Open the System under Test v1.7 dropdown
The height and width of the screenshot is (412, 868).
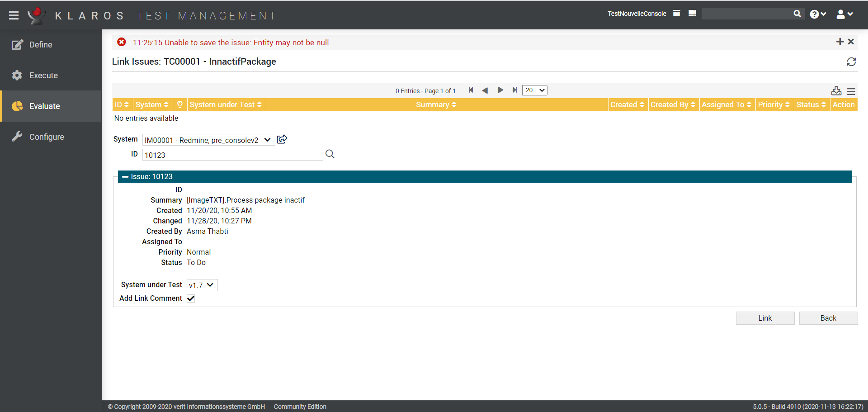click(x=202, y=285)
